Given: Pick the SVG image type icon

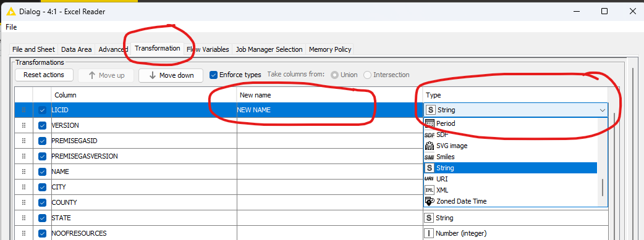Looking at the screenshot, I should point(430,146).
